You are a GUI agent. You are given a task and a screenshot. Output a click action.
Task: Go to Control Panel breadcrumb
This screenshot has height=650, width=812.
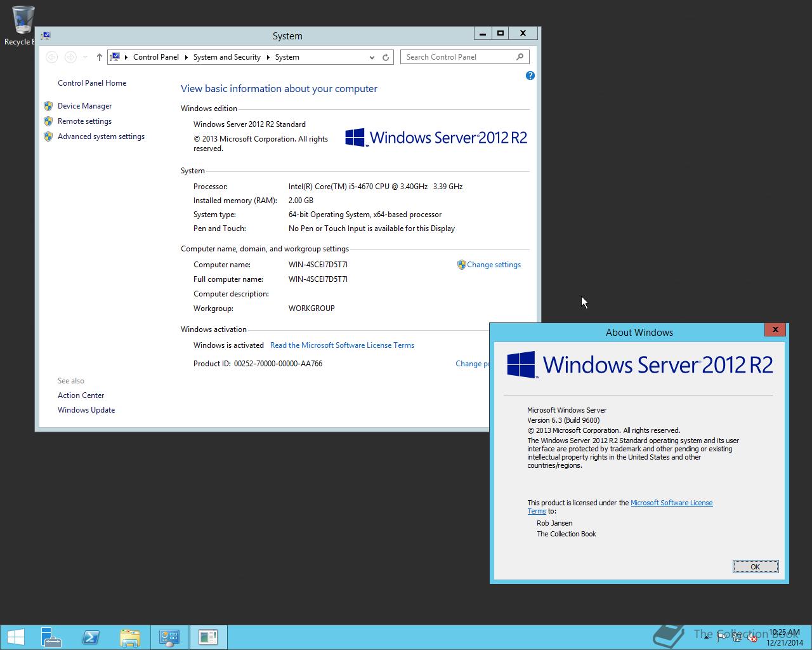pyautogui.click(x=156, y=57)
